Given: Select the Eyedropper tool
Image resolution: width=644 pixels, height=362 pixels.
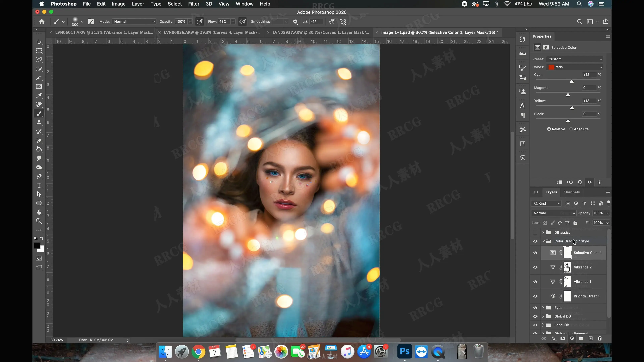Looking at the screenshot, I should (39, 95).
